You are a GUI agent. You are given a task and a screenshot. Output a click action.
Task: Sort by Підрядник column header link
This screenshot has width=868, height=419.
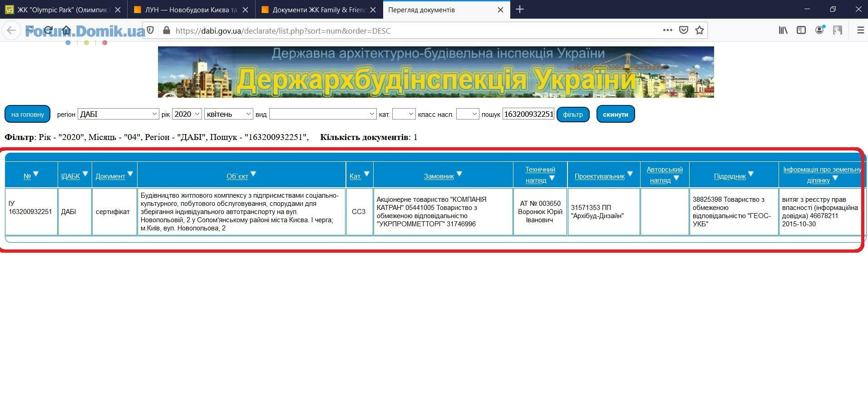click(x=730, y=176)
